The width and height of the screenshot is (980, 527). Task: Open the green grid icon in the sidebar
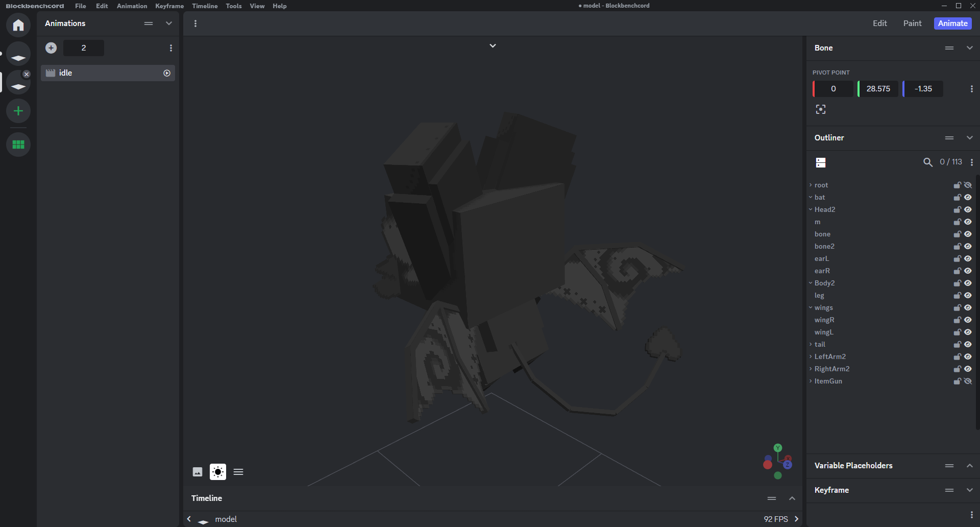click(18, 145)
